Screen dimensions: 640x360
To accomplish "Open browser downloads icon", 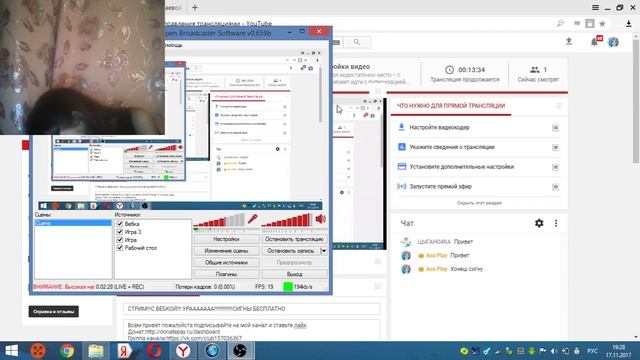I will pyautogui.click(x=629, y=24).
